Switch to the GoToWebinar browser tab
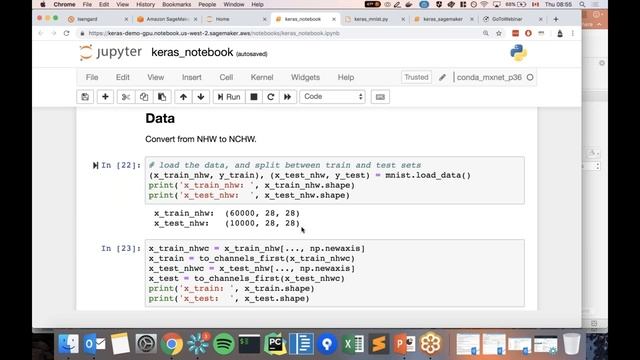 coord(512,19)
